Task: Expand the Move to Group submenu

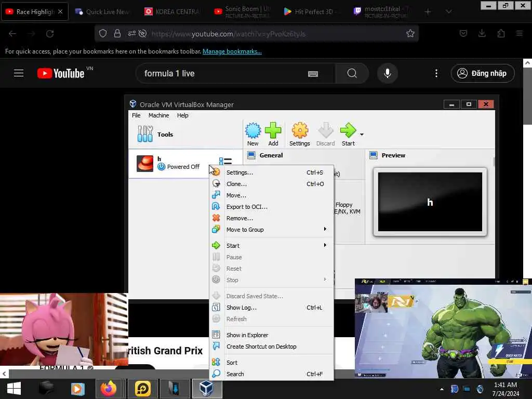Action: click(271, 230)
